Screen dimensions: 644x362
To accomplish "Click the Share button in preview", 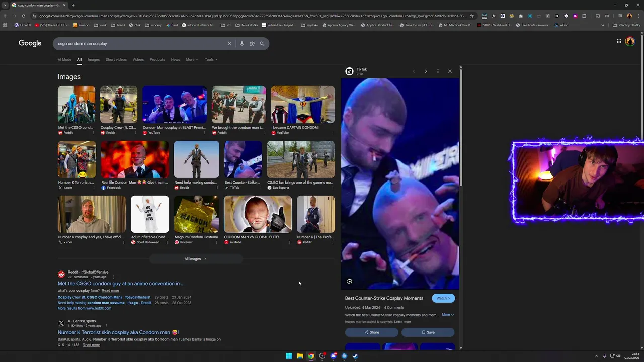I will 372,332.
